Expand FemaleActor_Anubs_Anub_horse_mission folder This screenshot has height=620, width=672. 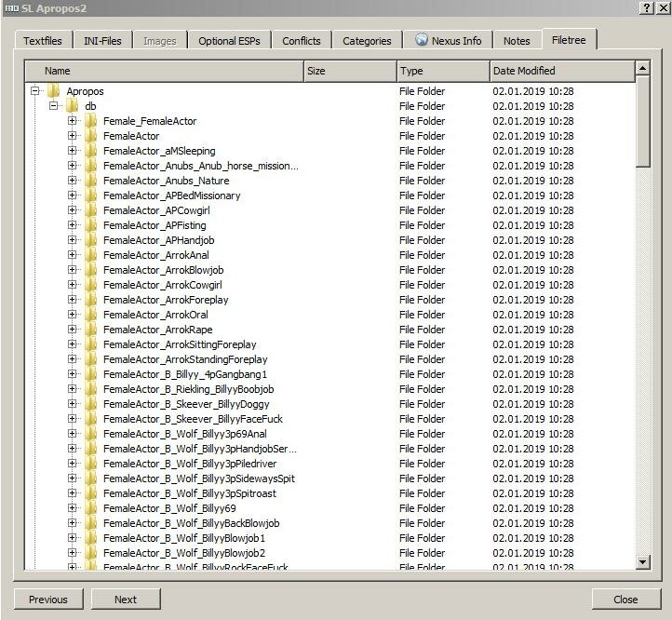pyautogui.click(x=72, y=165)
